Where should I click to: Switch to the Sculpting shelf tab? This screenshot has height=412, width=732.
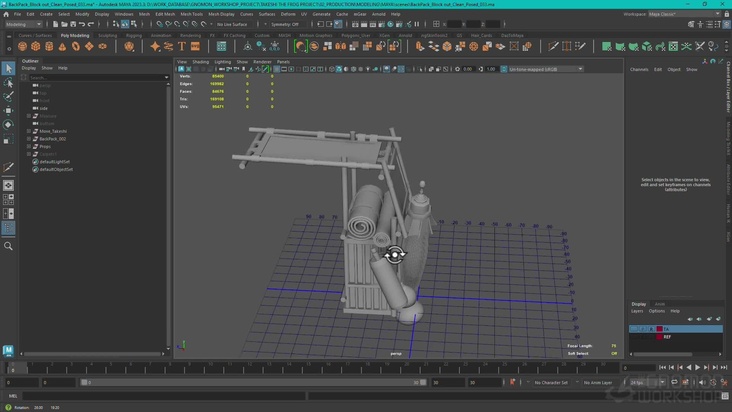107,35
